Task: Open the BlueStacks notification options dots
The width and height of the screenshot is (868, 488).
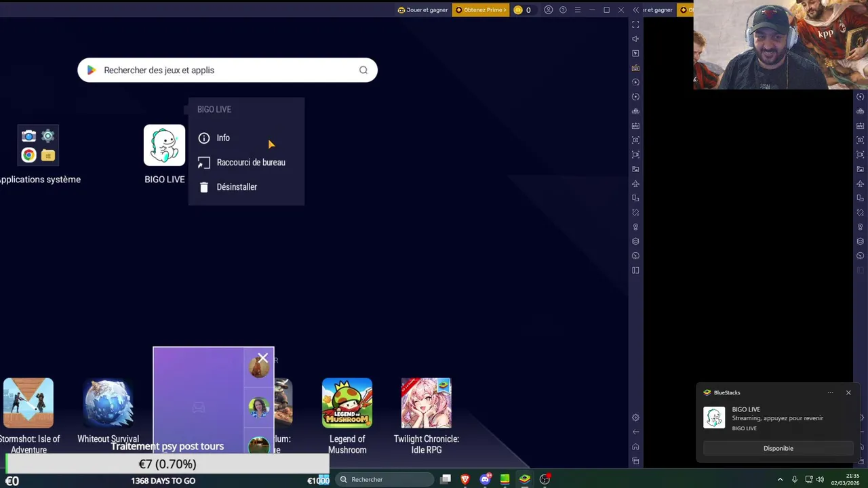Action: pos(830,392)
